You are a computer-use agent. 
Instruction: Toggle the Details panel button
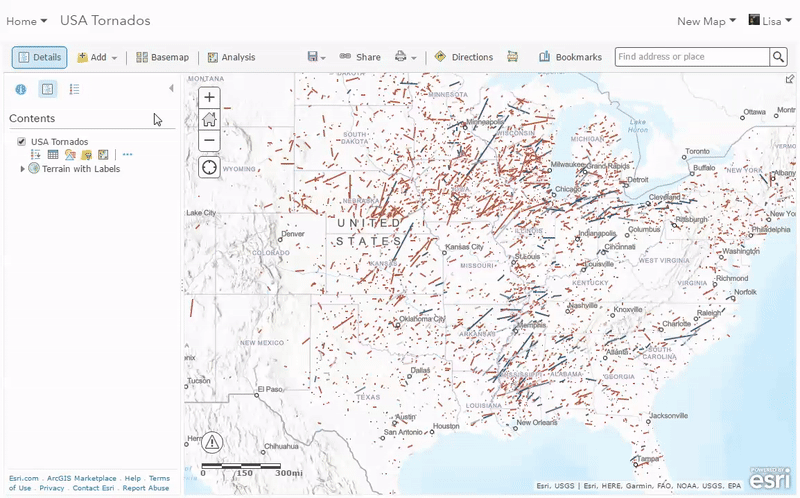coord(40,57)
